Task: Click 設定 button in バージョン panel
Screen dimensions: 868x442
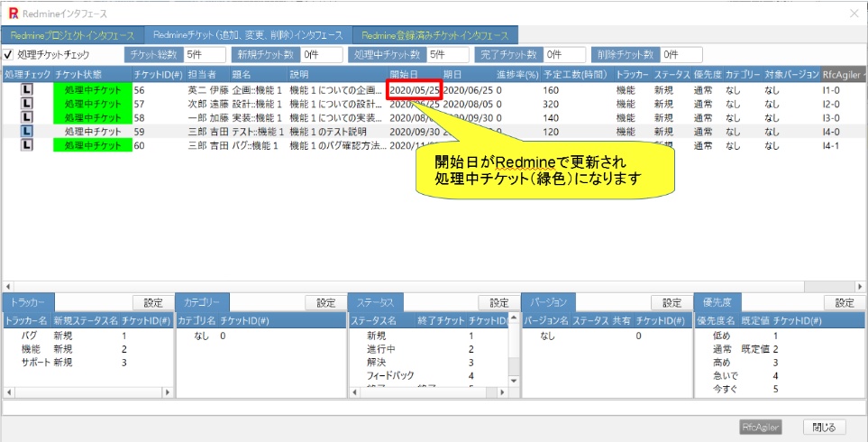Action: click(x=672, y=302)
